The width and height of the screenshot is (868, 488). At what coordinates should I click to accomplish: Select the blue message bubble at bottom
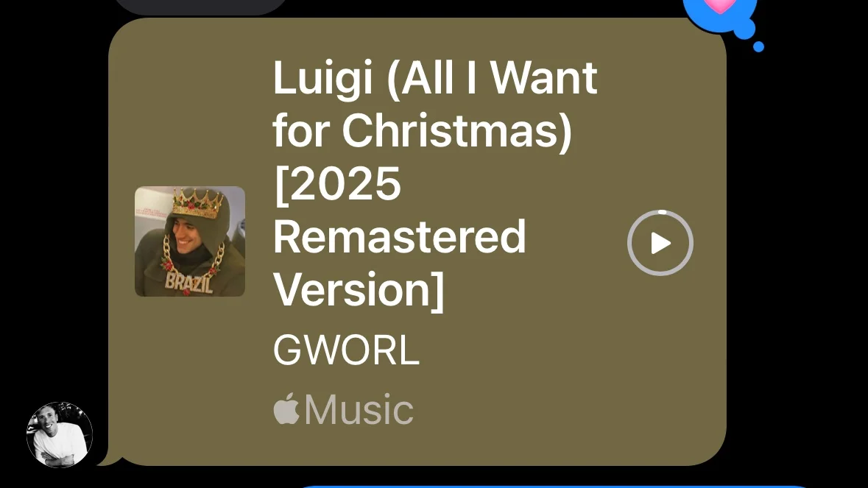point(554,487)
